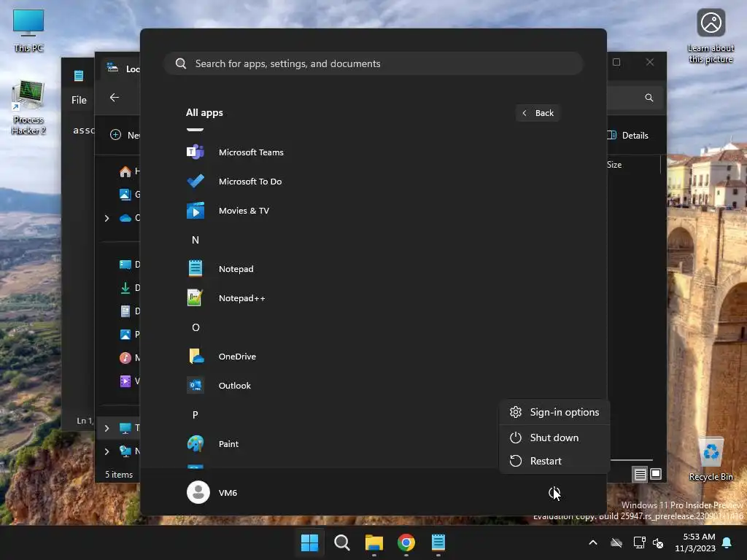Select Videos icon in Explorer sidebar

point(125,381)
